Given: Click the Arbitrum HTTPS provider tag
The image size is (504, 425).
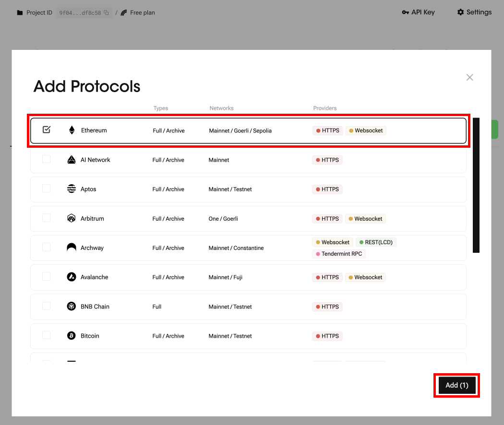Looking at the screenshot, I should click(x=327, y=219).
